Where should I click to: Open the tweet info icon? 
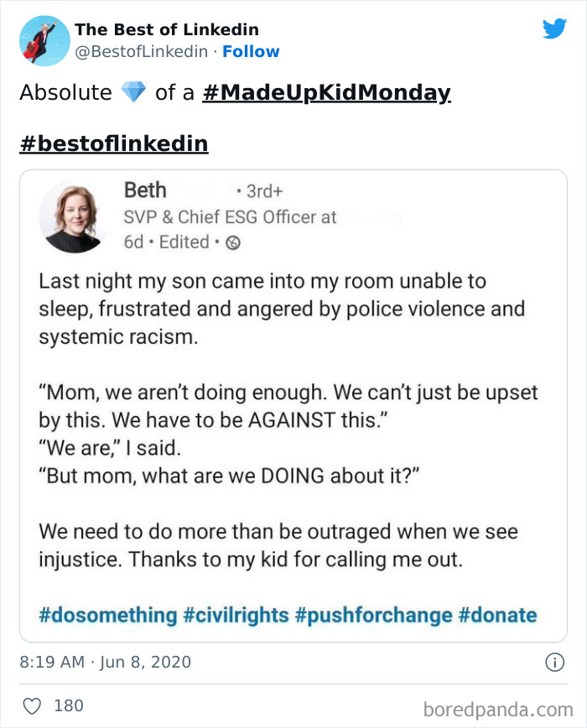coord(554,663)
